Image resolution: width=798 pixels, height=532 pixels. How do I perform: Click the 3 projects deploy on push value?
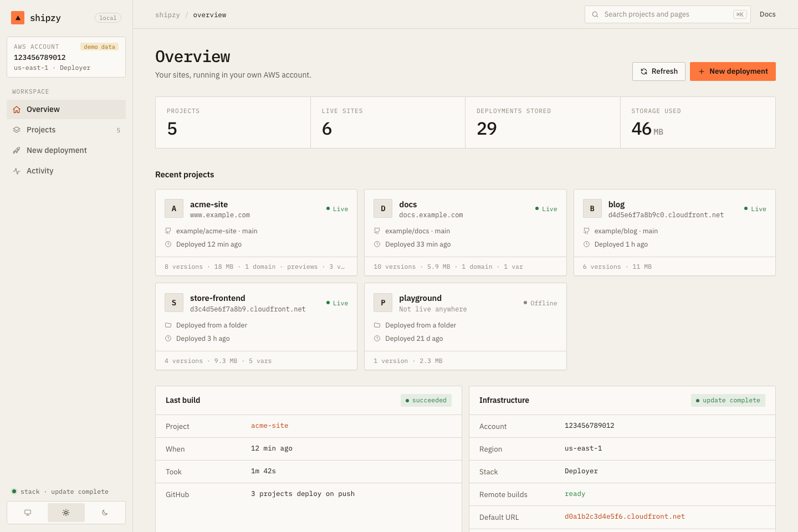point(303,494)
